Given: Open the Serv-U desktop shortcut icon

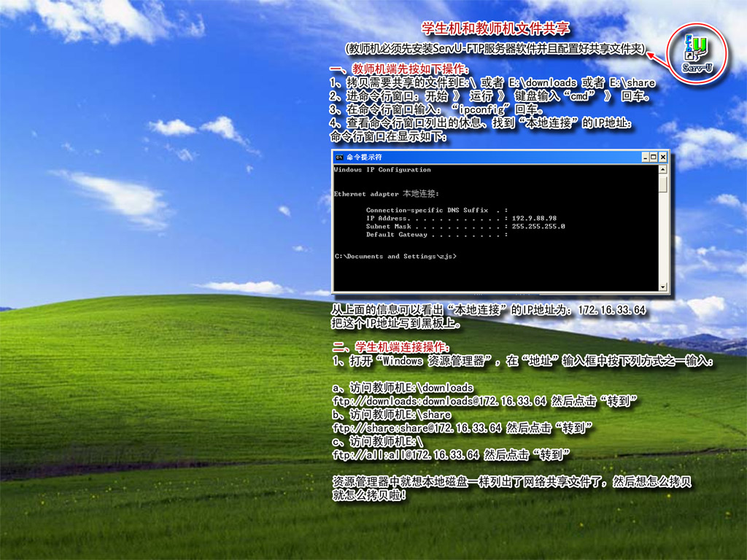Looking at the screenshot, I should pyautogui.click(x=697, y=53).
